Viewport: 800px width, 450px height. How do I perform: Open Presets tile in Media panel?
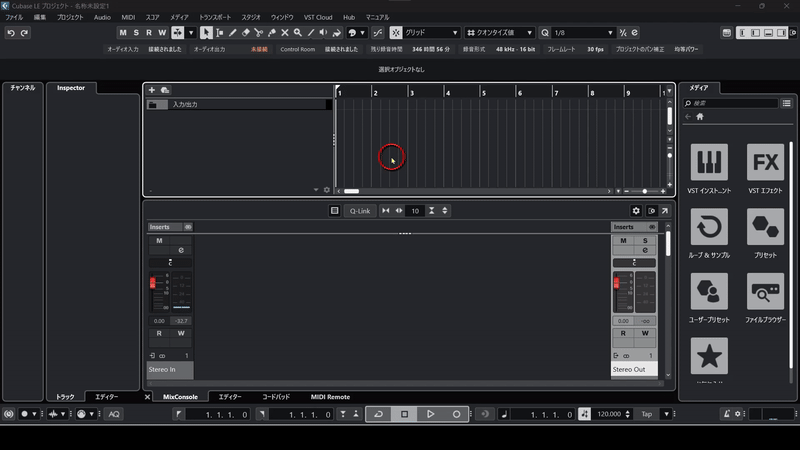pos(765,227)
